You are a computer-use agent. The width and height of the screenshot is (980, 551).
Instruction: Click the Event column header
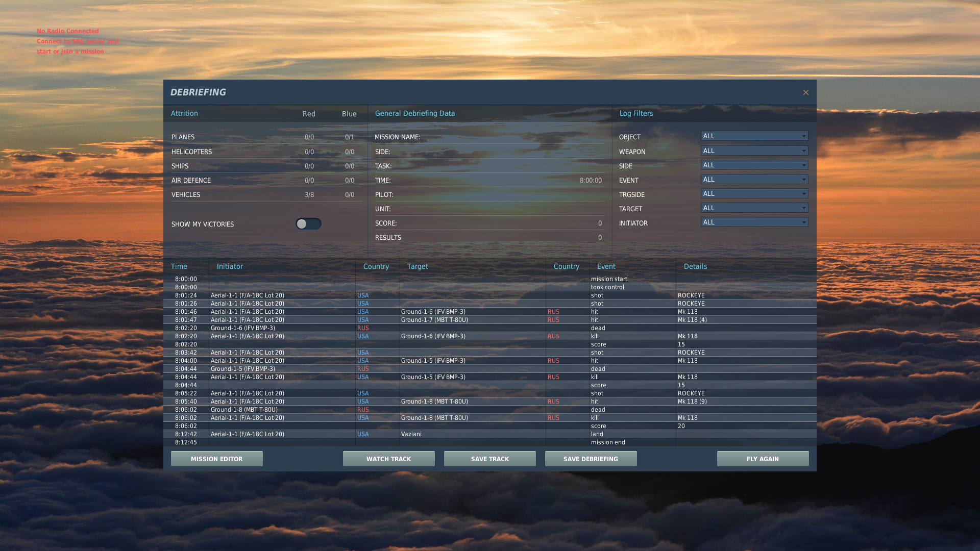point(606,266)
